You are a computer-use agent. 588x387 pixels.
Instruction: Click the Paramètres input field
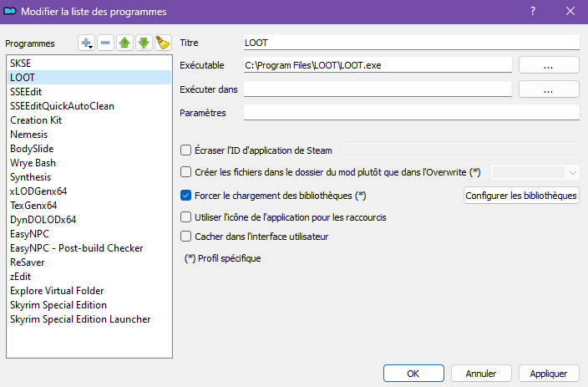[412, 113]
